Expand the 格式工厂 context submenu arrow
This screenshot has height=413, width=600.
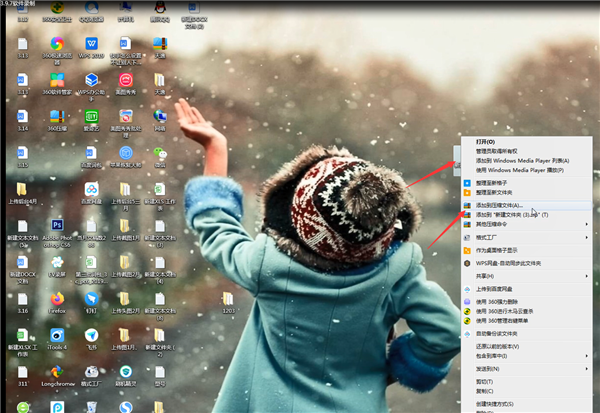click(x=587, y=238)
